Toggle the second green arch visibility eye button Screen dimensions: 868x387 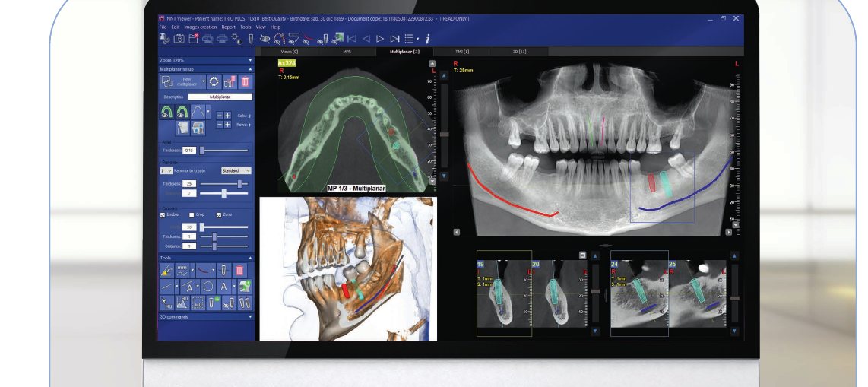coord(182,112)
